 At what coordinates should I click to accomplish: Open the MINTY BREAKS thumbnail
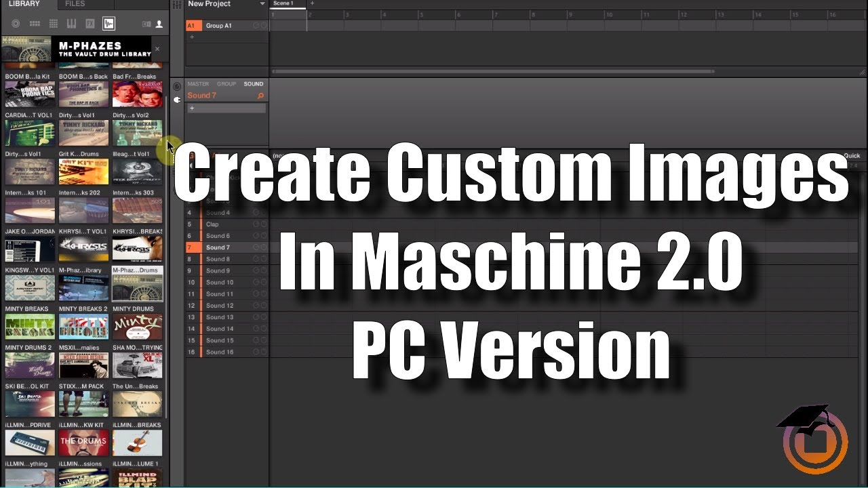tap(29, 326)
